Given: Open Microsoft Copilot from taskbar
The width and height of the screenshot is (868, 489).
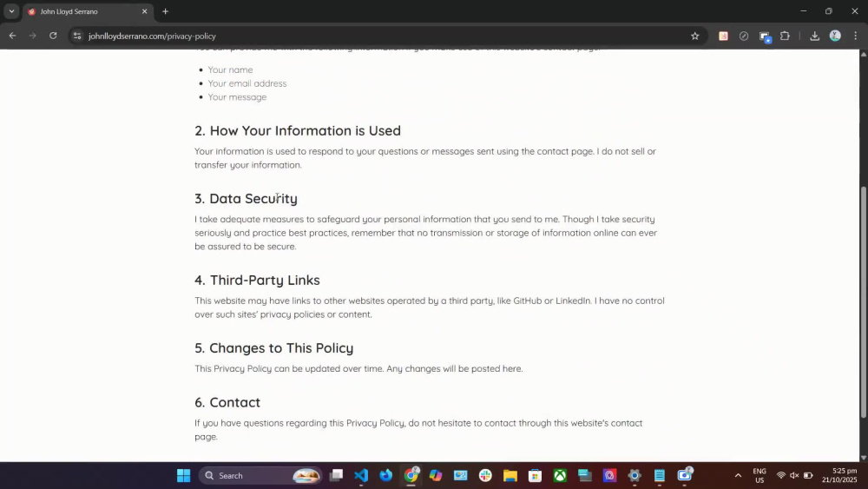Looking at the screenshot, I should point(436,475).
